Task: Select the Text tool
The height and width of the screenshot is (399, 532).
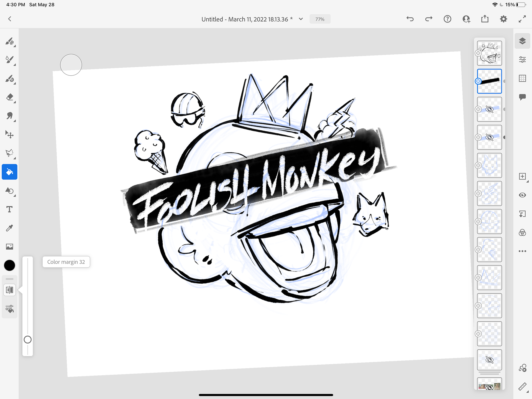Action: point(9,209)
